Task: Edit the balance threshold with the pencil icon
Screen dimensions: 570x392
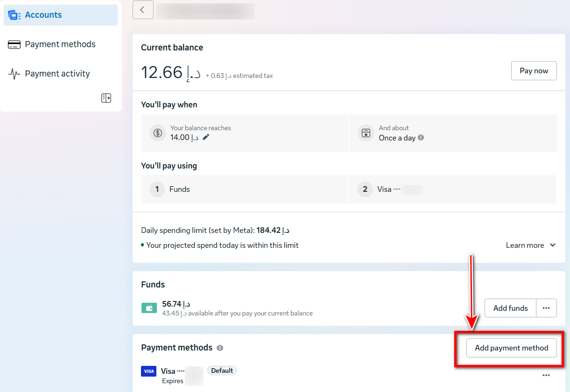Action: point(205,137)
